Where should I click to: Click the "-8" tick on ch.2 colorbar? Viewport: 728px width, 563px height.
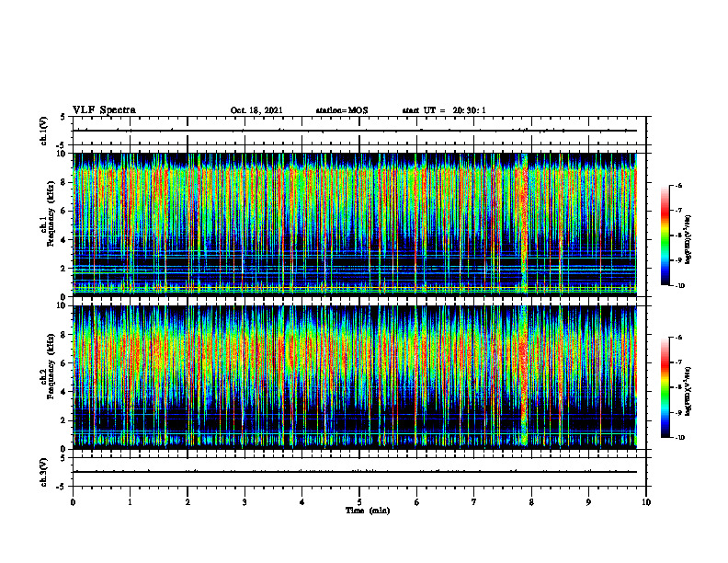point(678,387)
